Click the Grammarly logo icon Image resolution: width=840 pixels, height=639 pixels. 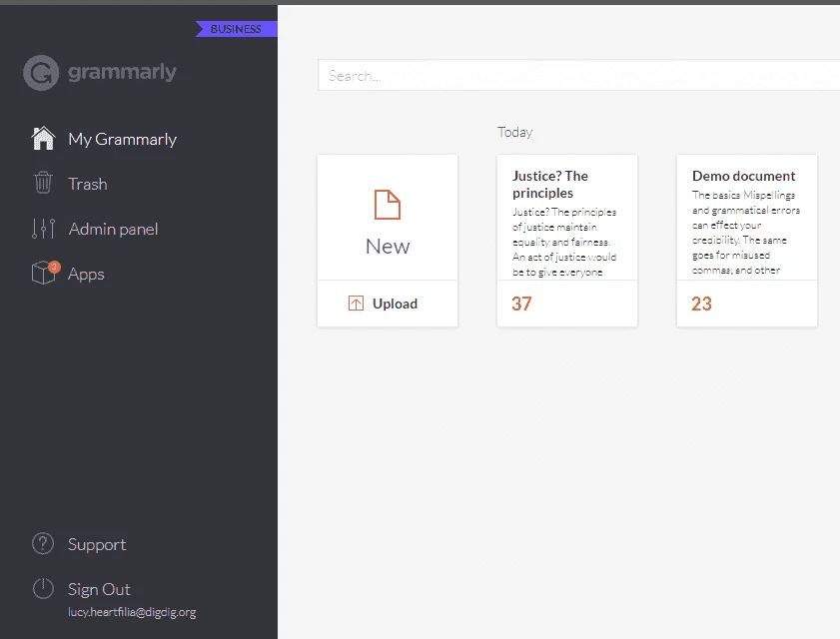[41, 73]
